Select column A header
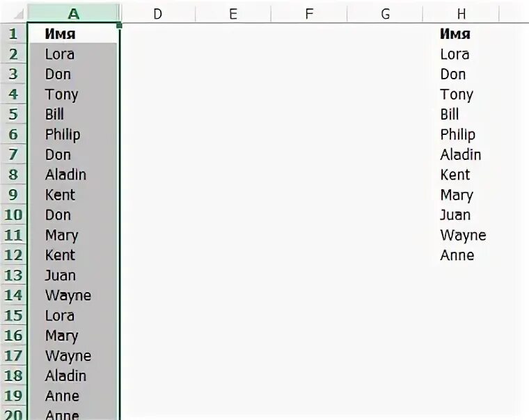 point(73,13)
